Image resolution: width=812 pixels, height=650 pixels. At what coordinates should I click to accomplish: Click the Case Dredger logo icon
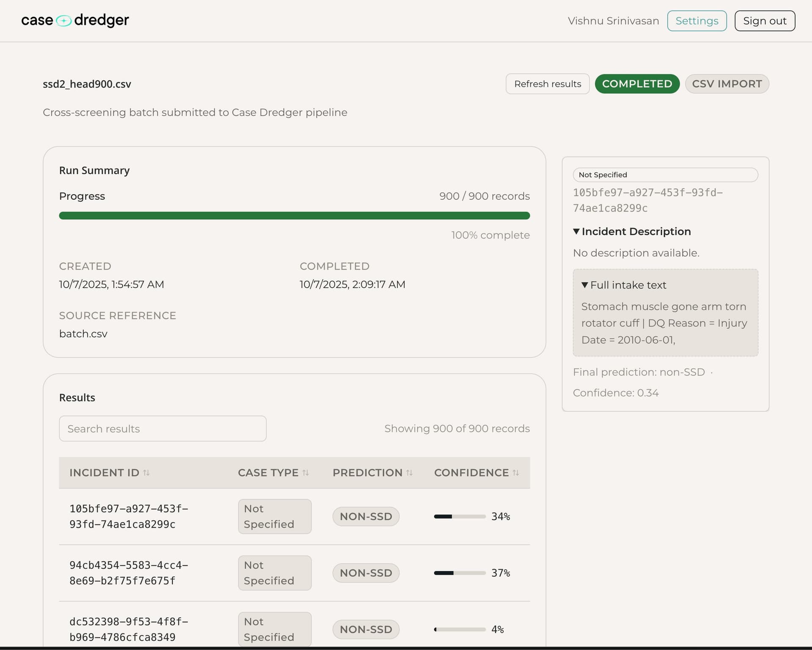pos(63,21)
